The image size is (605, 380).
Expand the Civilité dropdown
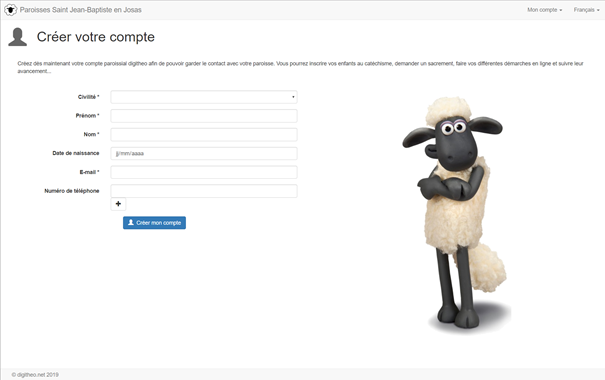coord(204,97)
